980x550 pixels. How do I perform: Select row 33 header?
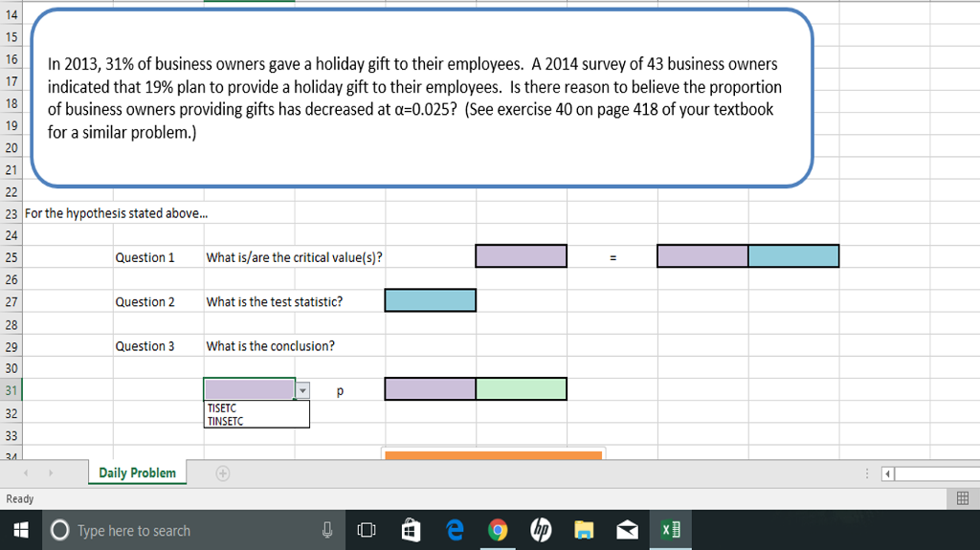(11, 435)
